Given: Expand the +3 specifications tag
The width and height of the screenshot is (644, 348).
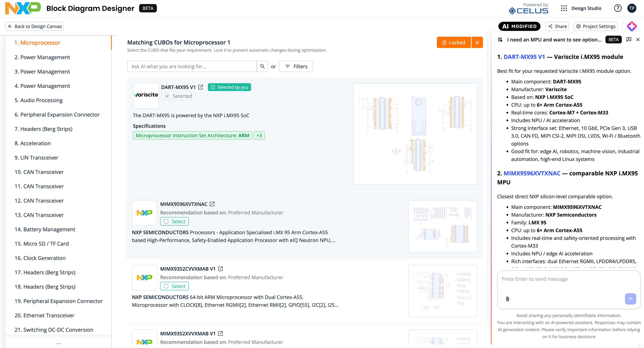Looking at the screenshot, I should [x=259, y=135].
